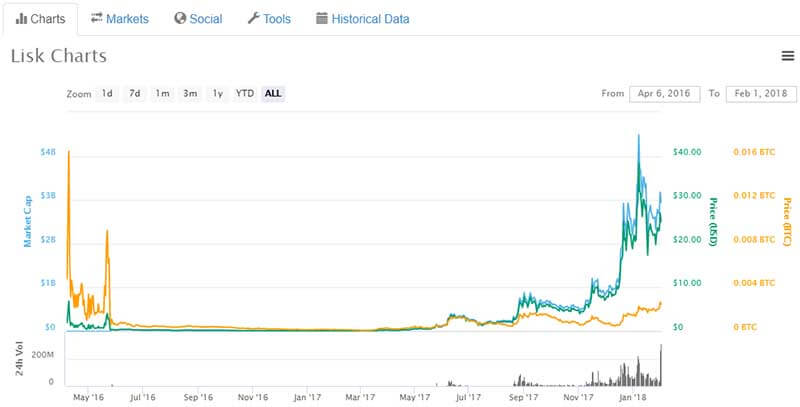Image resolution: width=800 pixels, height=407 pixels.
Task: Click the Price (USD) axis label
Action: click(x=713, y=221)
